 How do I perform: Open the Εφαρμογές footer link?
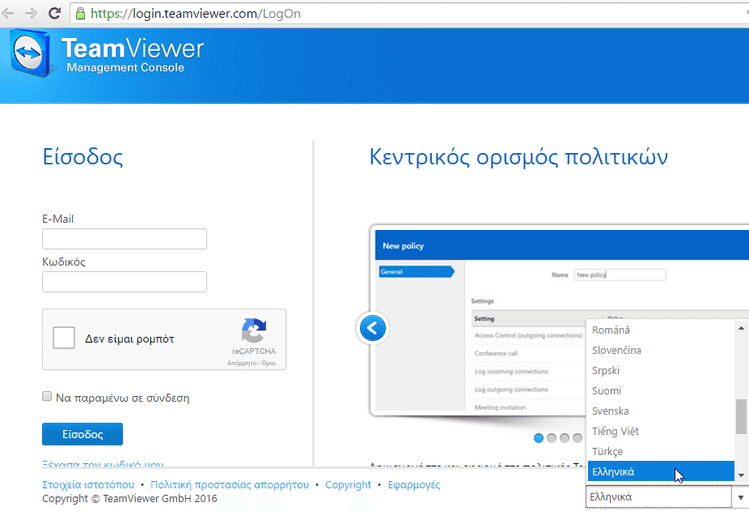click(414, 485)
